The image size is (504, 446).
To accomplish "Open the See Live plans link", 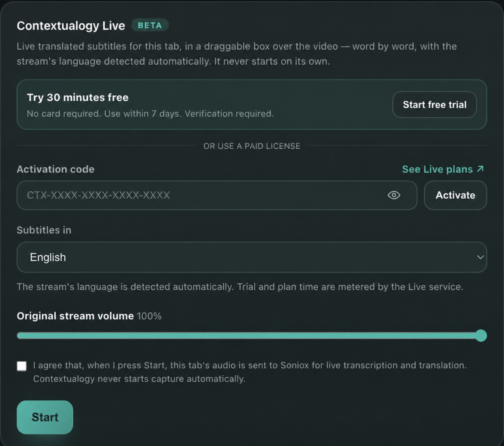I will point(443,169).
